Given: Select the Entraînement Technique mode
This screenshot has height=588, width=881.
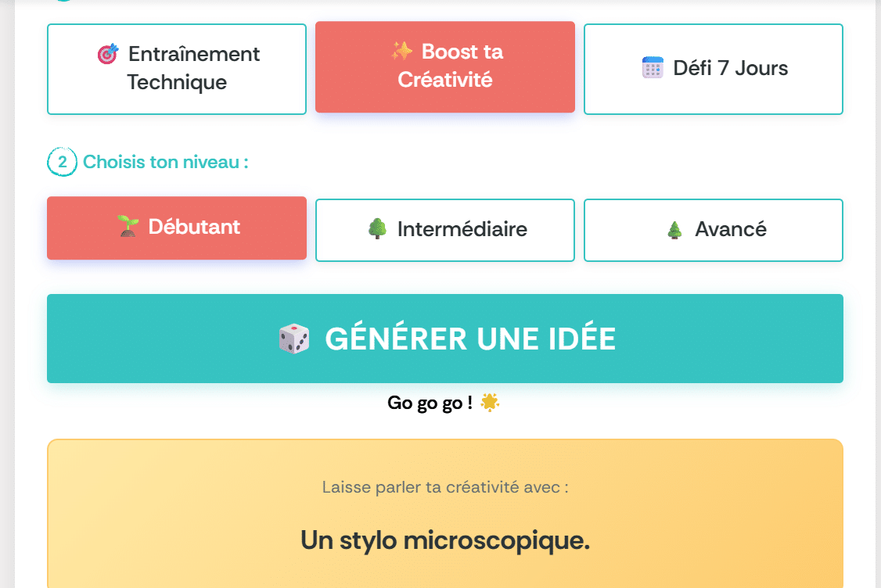Looking at the screenshot, I should coord(177,69).
